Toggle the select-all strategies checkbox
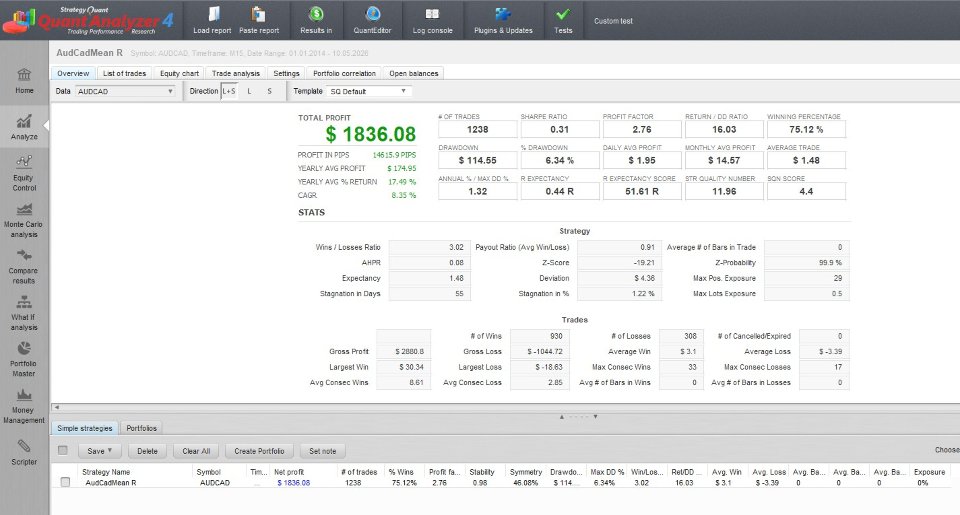The image size is (960, 515). click(62, 451)
